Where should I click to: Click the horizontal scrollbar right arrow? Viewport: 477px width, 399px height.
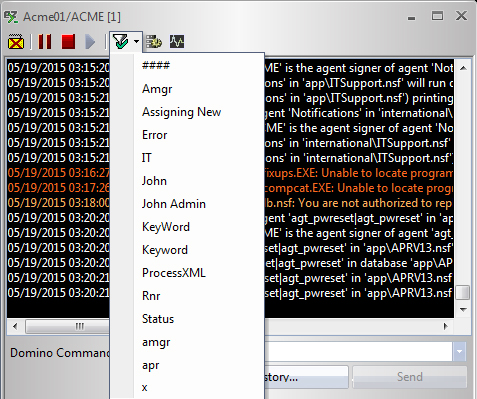[x=446, y=326]
